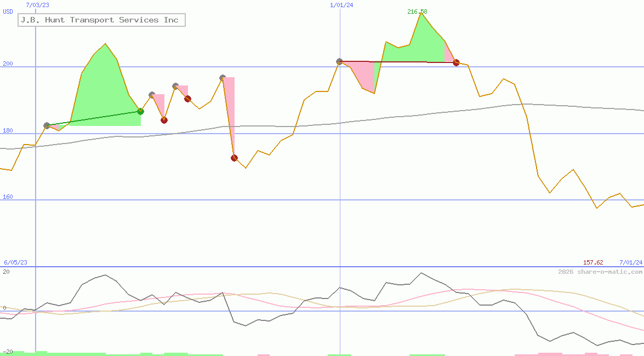
Task: Click the 1/01/24 date label
Action: (341, 5)
